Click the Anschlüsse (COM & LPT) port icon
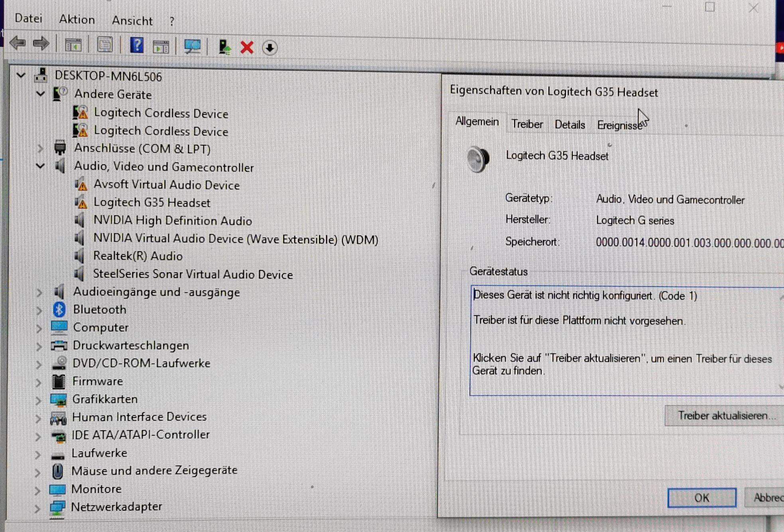Screen dimensions: 784x532 (60, 148)
